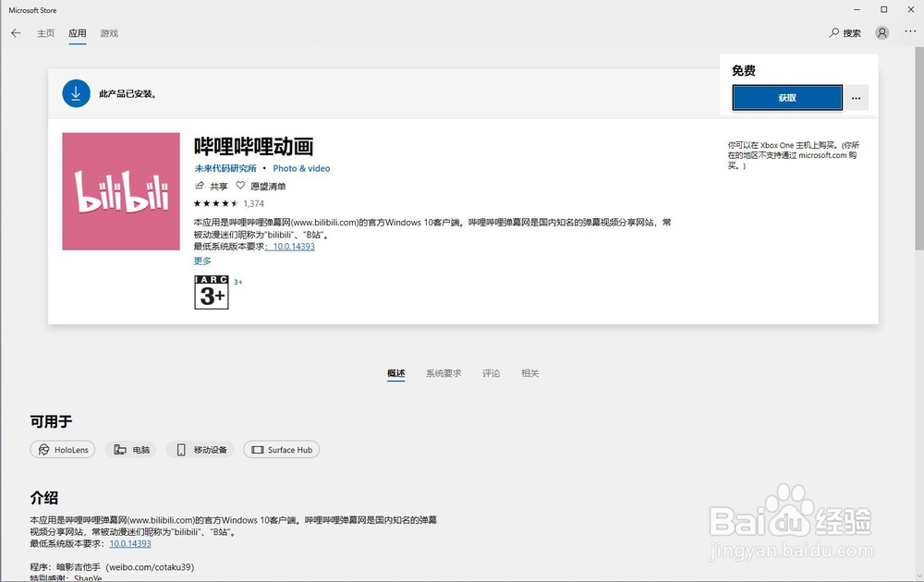Viewport: 924px width, 582px height.
Task: Click the 获取 button
Action: point(787,98)
